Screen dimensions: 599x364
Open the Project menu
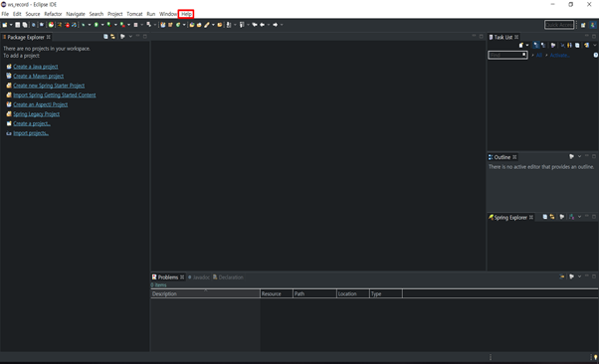[114, 14]
